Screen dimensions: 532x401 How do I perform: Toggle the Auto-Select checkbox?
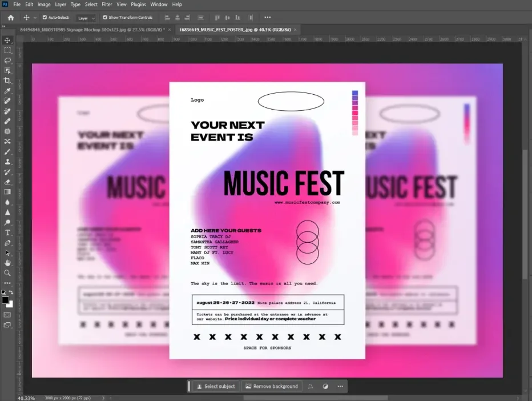click(x=45, y=18)
